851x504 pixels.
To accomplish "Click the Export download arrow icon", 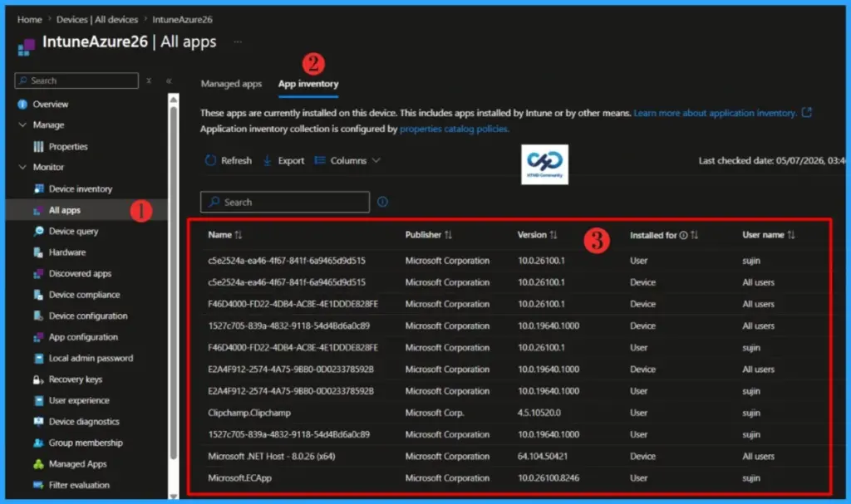I will pos(267,160).
